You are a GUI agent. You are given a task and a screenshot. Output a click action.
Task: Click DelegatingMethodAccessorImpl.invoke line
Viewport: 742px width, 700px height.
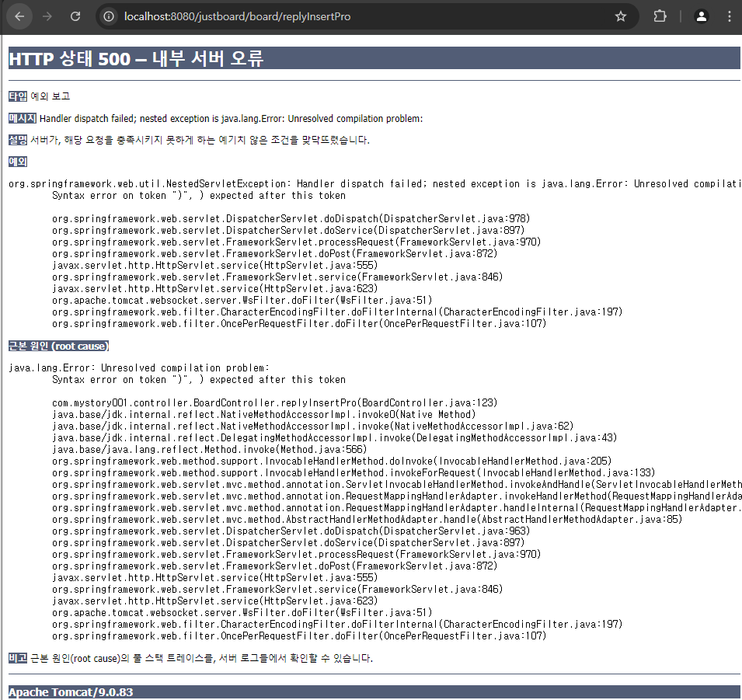tap(335, 438)
